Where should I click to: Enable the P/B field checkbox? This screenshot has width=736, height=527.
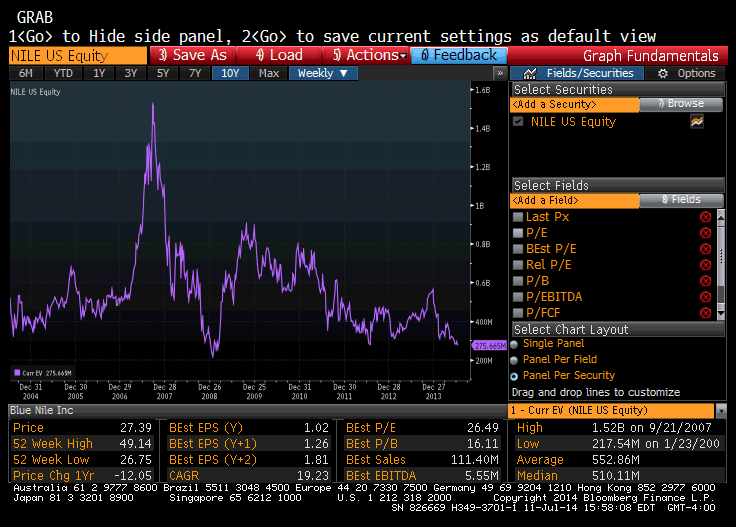click(x=518, y=281)
